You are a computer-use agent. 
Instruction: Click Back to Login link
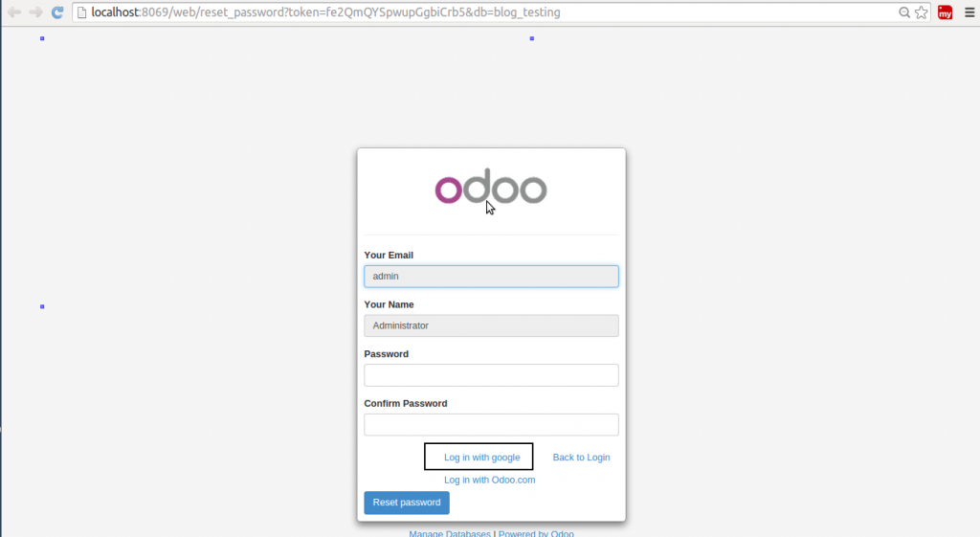coord(581,457)
